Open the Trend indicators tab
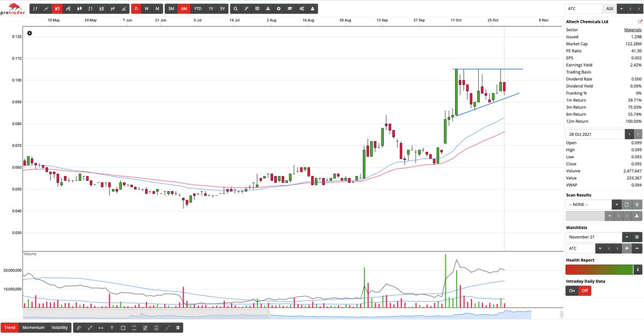The image size is (644, 336). pos(10,327)
